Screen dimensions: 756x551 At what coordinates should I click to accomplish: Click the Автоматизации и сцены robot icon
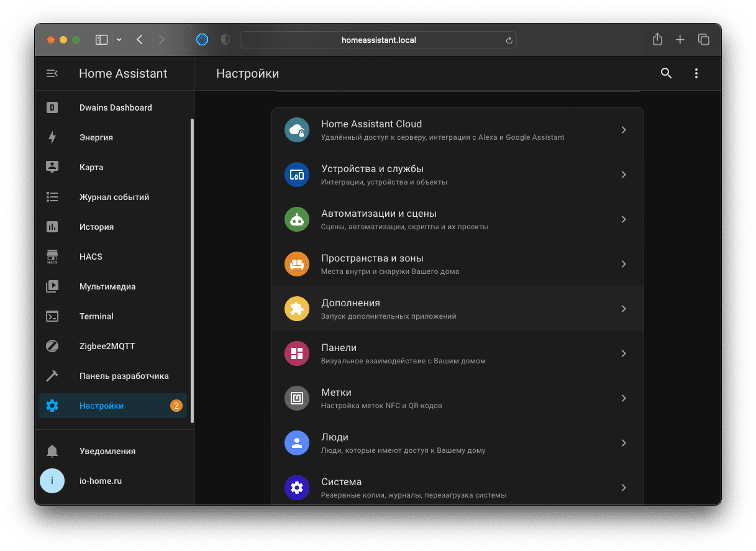297,219
